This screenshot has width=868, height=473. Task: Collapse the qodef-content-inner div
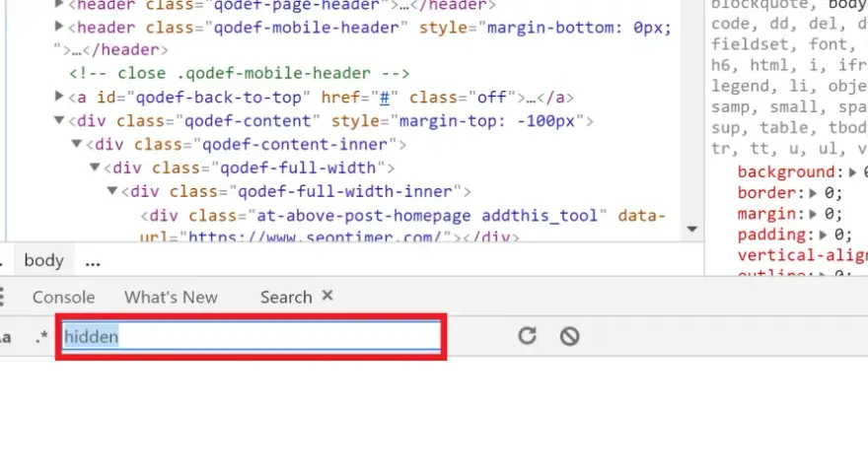[76, 144]
